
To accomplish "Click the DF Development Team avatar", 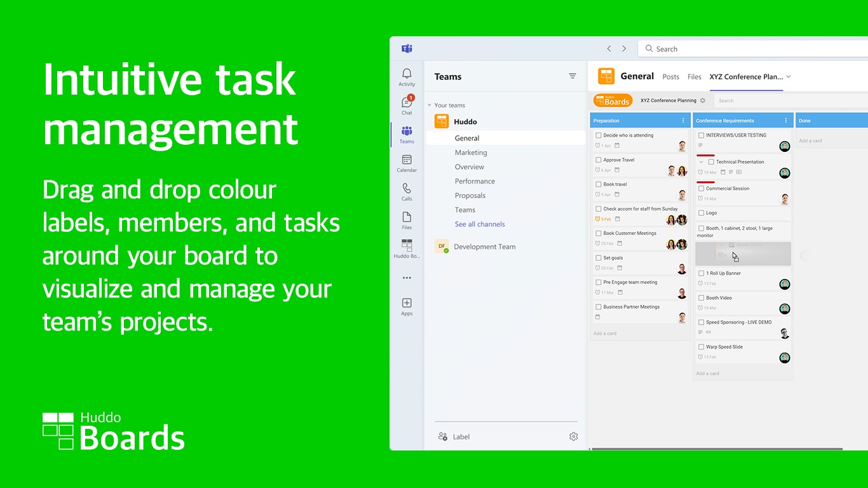I will [x=442, y=247].
